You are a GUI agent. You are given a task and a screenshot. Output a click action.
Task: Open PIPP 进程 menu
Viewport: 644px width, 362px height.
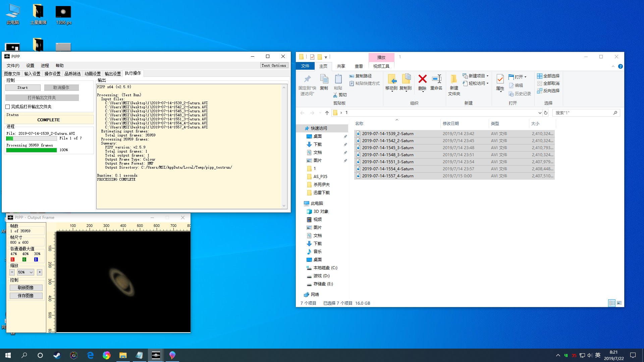(45, 66)
